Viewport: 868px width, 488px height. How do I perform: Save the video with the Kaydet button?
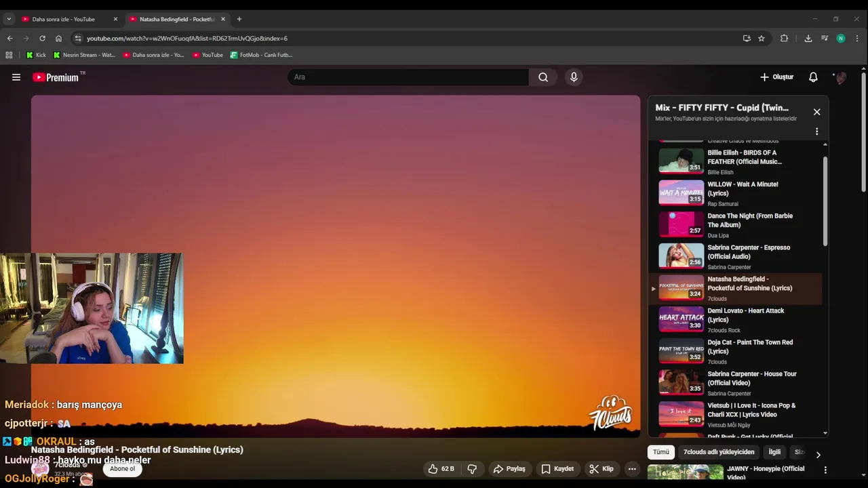click(557, 468)
